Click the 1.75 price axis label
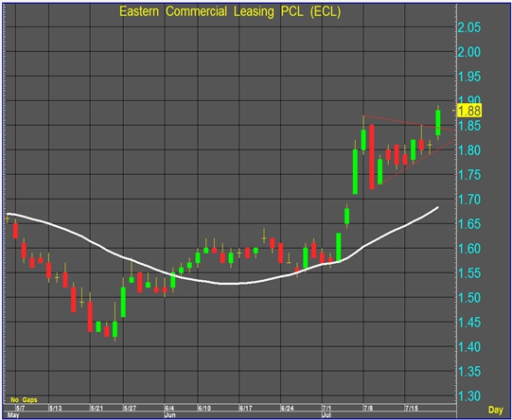The height and width of the screenshot is (420, 512). (x=469, y=175)
